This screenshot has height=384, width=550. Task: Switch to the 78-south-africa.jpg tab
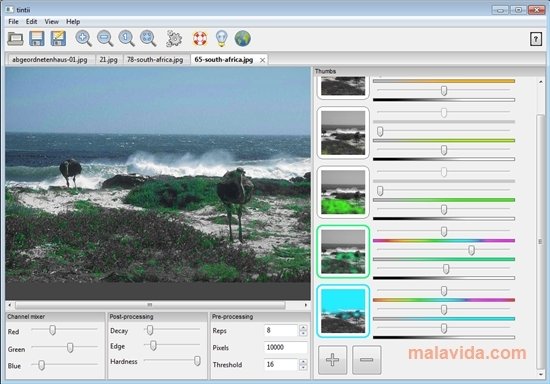[155, 60]
